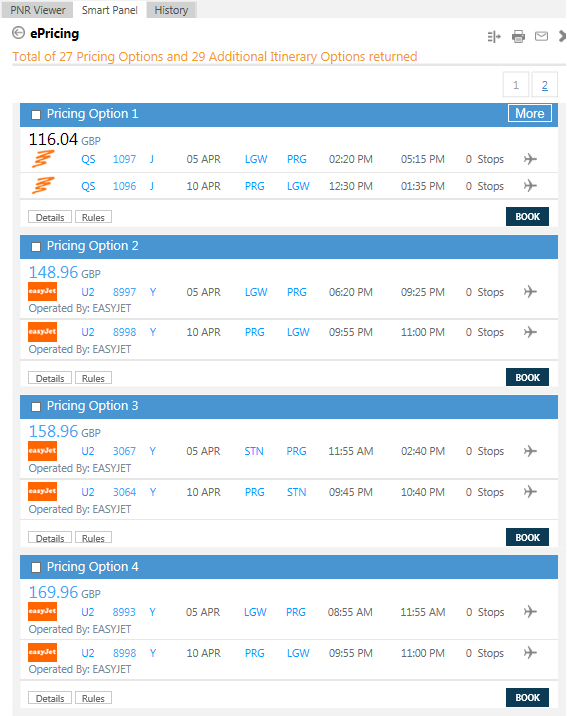Screen dimensions: 567x716
Task: Check the Pricing Option 4 checkbox
Action: [x=36, y=568]
